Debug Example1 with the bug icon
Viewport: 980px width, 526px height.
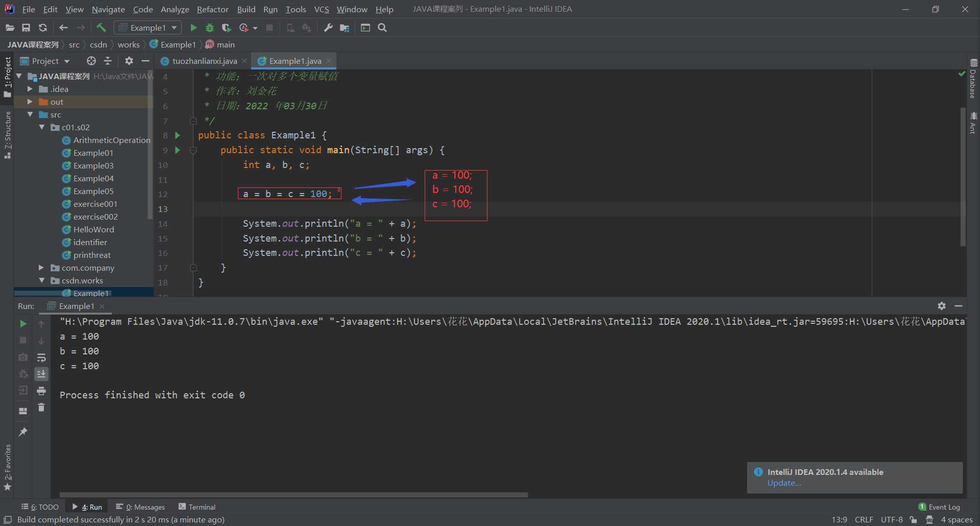pyautogui.click(x=210, y=28)
